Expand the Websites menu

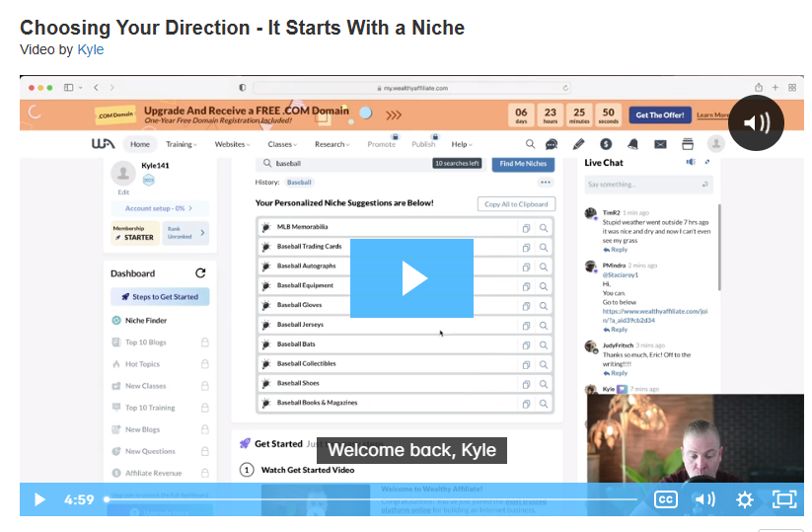tap(233, 144)
